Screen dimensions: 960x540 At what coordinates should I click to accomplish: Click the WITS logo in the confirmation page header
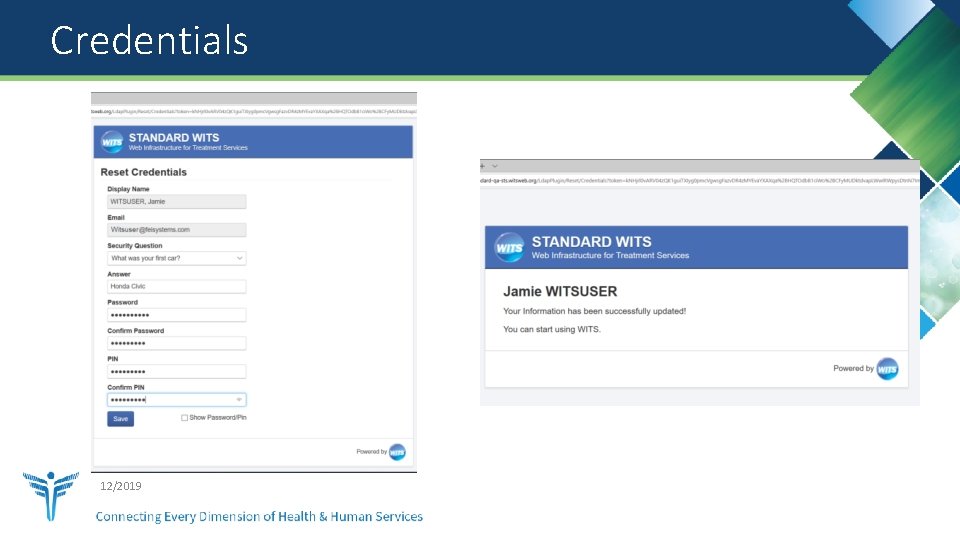(509, 247)
